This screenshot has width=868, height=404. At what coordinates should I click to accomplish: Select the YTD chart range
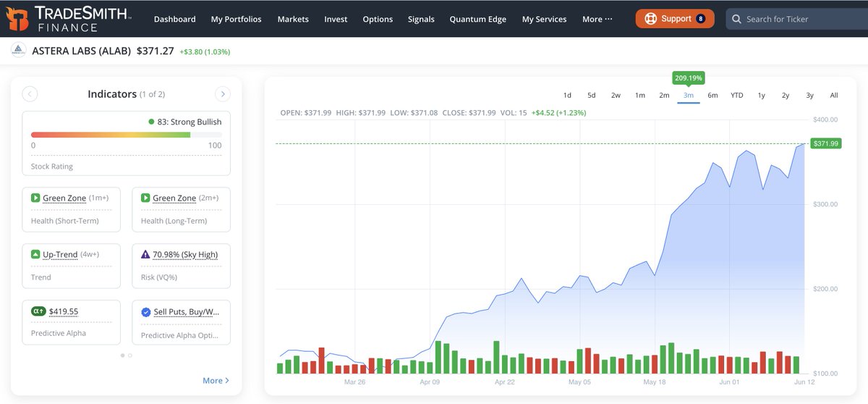737,95
